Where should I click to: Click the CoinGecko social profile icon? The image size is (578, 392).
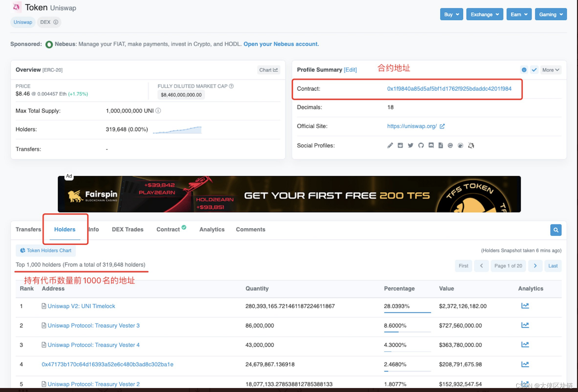[x=450, y=145]
